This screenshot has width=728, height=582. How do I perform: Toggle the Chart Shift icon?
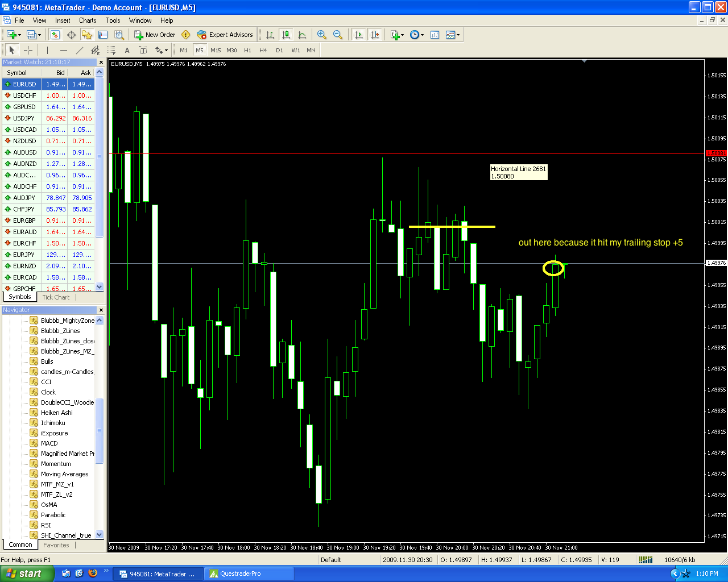(374, 35)
